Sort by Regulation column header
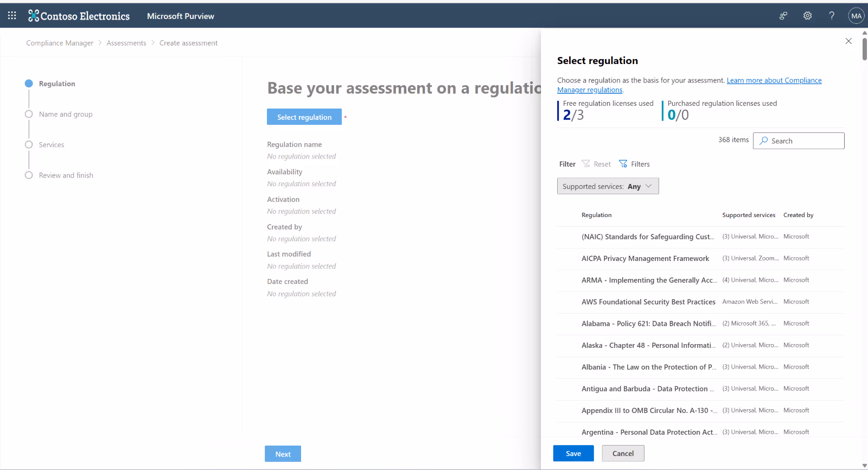This screenshot has width=868, height=470. [x=596, y=215]
